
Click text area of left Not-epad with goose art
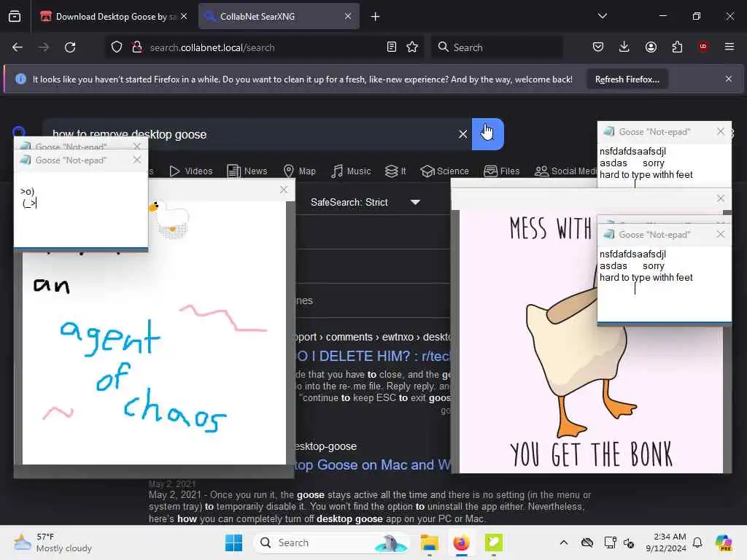[x=81, y=209]
